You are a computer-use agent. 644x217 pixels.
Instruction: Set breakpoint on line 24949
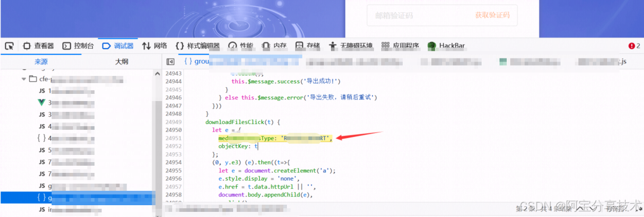click(x=173, y=122)
